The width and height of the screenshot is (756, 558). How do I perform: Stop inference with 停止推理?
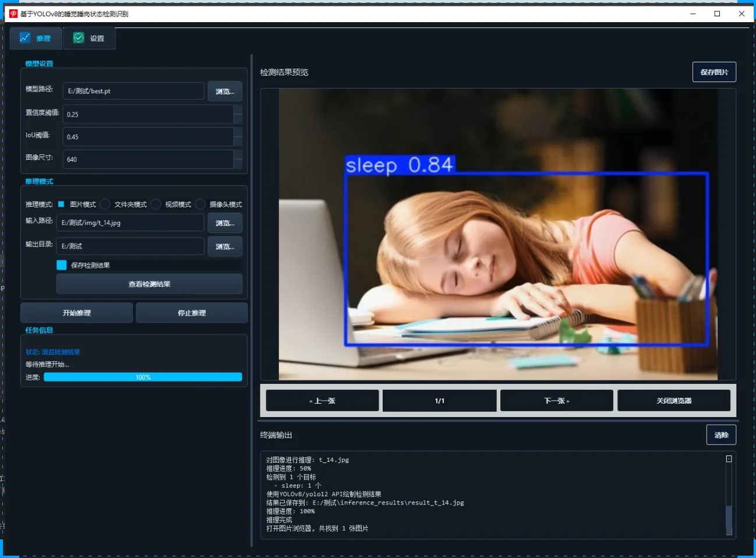click(192, 313)
